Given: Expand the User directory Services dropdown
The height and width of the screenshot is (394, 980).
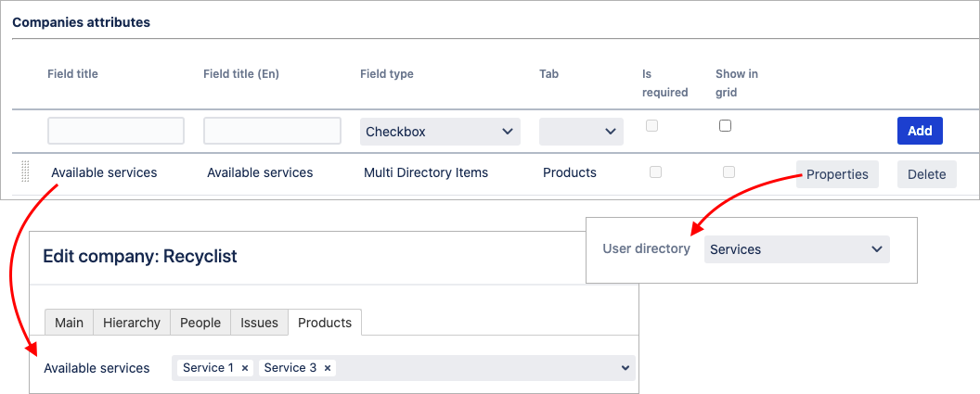Looking at the screenshot, I should (x=796, y=249).
